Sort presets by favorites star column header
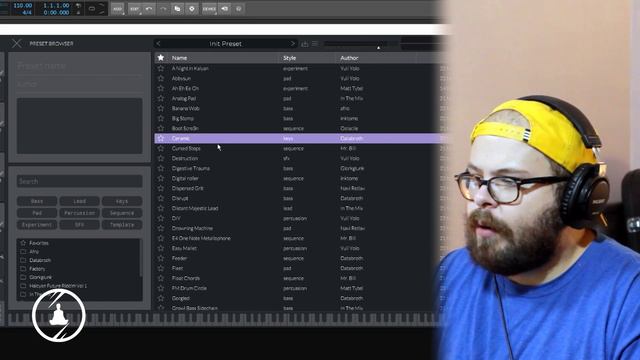 click(x=161, y=58)
